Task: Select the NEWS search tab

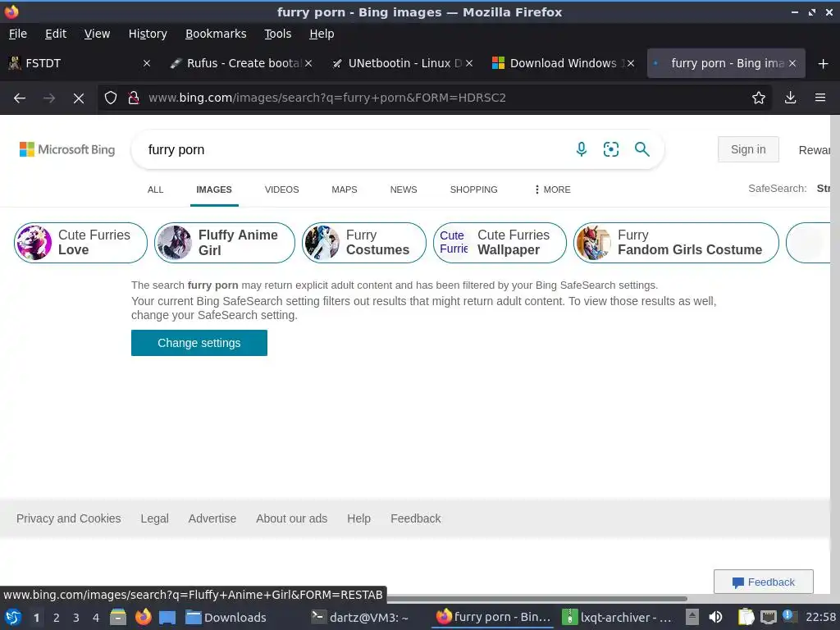Action: tap(404, 189)
